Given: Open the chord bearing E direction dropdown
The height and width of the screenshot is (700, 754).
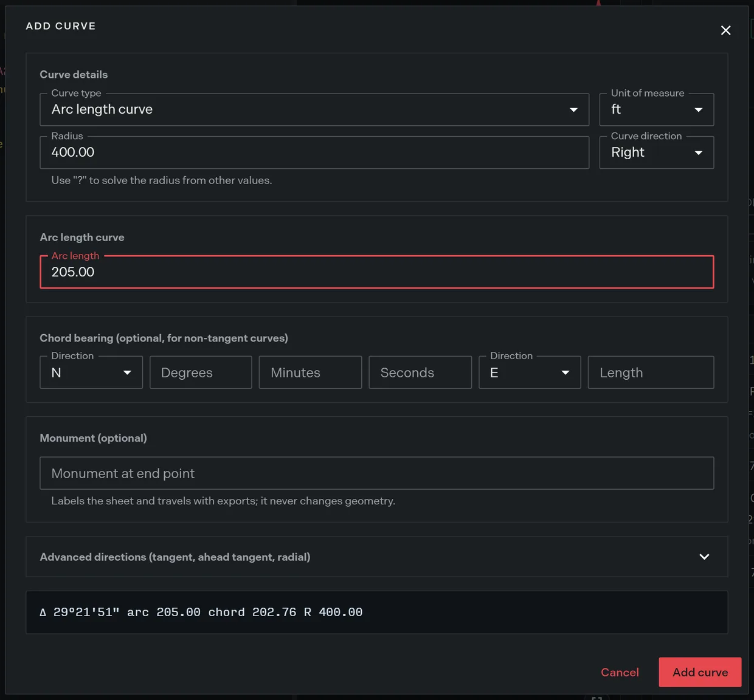Looking at the screenshot, I should [x=530, y=372].
